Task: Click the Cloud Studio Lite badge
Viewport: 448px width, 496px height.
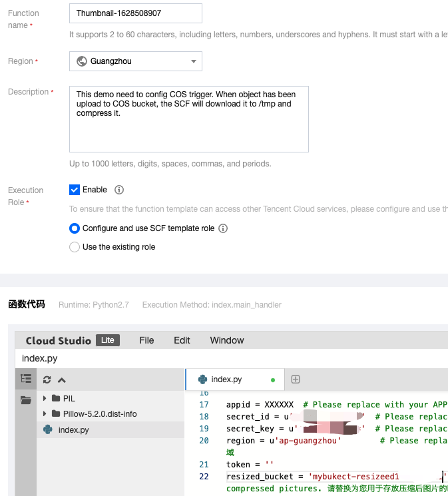Action: click(x=108, y=340)
